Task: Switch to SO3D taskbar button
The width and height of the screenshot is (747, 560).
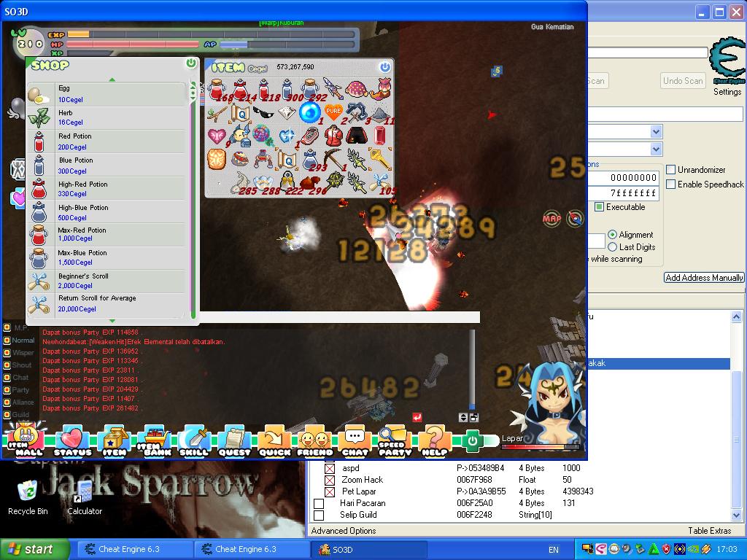Action: (368, 550)
